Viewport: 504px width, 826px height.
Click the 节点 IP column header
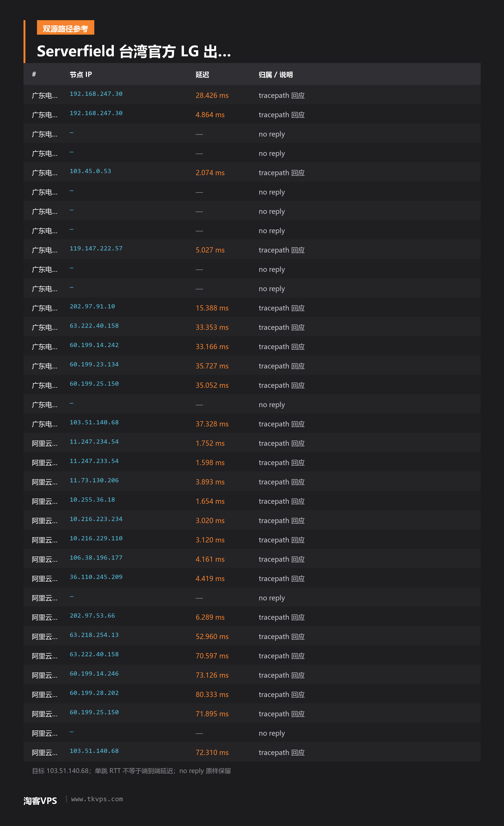pos(81,74)
